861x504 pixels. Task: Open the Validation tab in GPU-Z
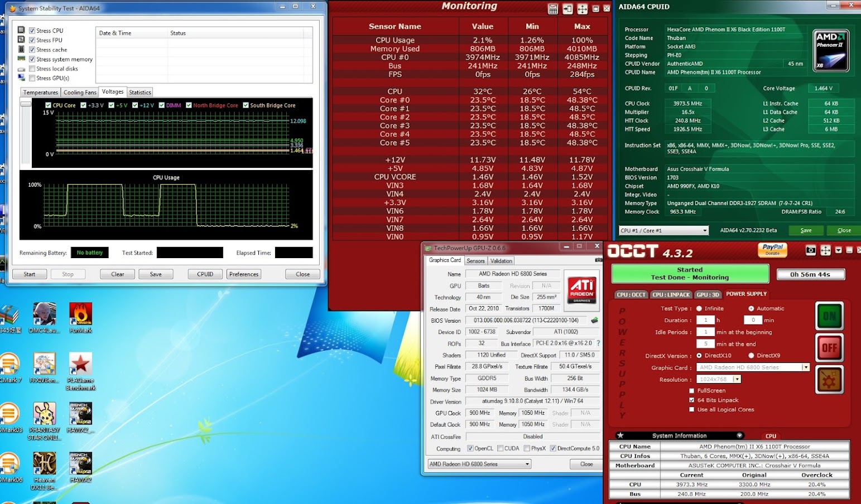tap(501, 261)
